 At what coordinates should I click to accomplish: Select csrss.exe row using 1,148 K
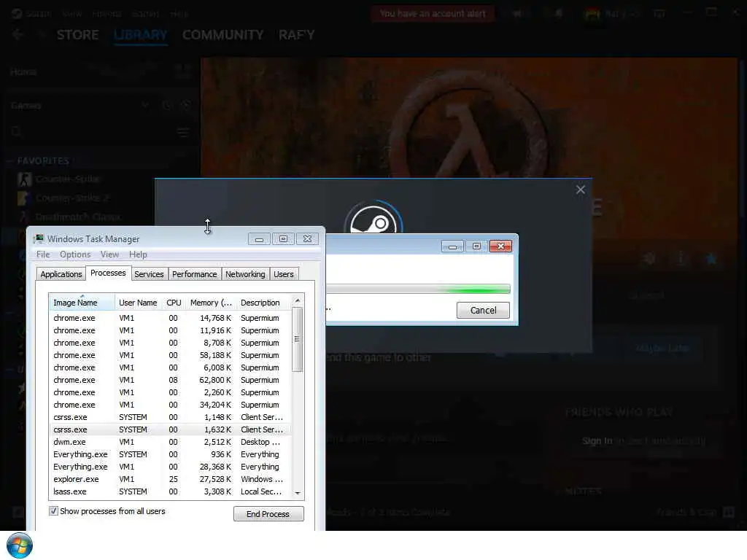170,417
